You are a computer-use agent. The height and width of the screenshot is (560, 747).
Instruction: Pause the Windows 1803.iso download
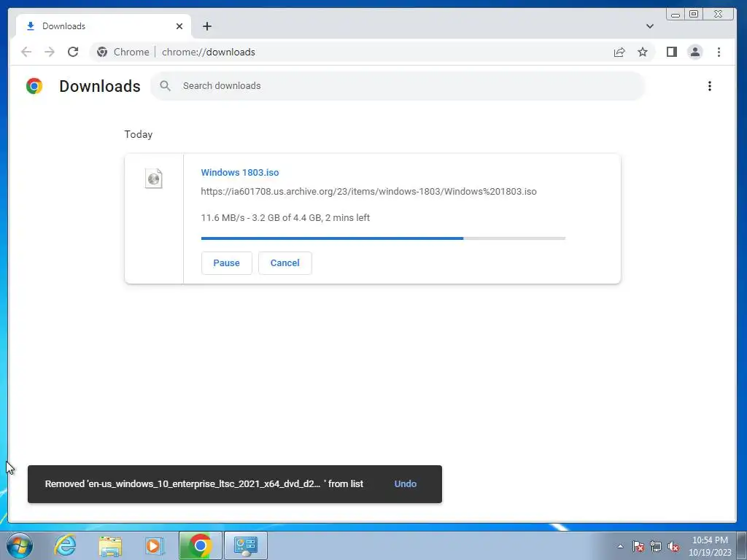click(226, 262)
